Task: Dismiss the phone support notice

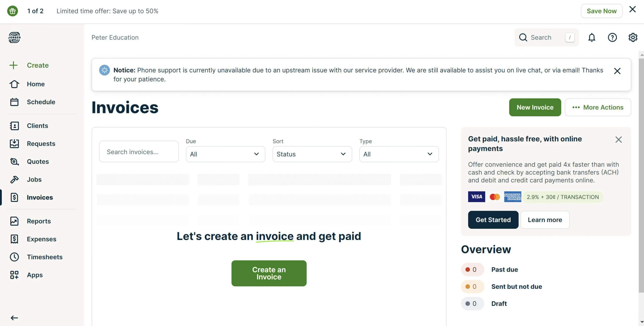Action: click(x=617, y=71)
